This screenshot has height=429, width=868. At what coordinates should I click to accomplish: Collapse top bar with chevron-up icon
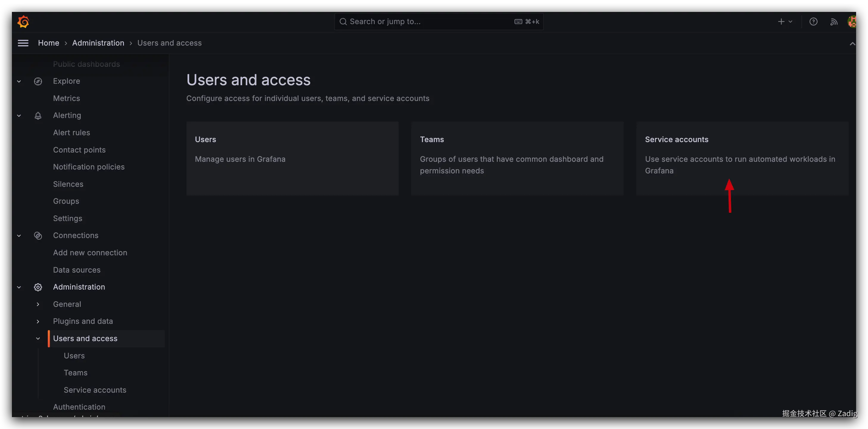pyautogui.click(x=852, y=43)
